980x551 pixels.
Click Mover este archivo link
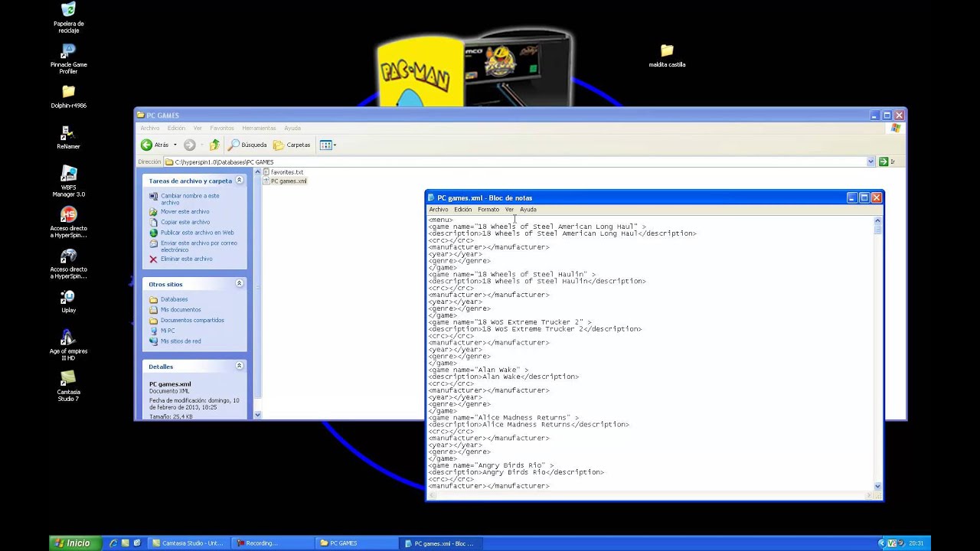[185, 211]
